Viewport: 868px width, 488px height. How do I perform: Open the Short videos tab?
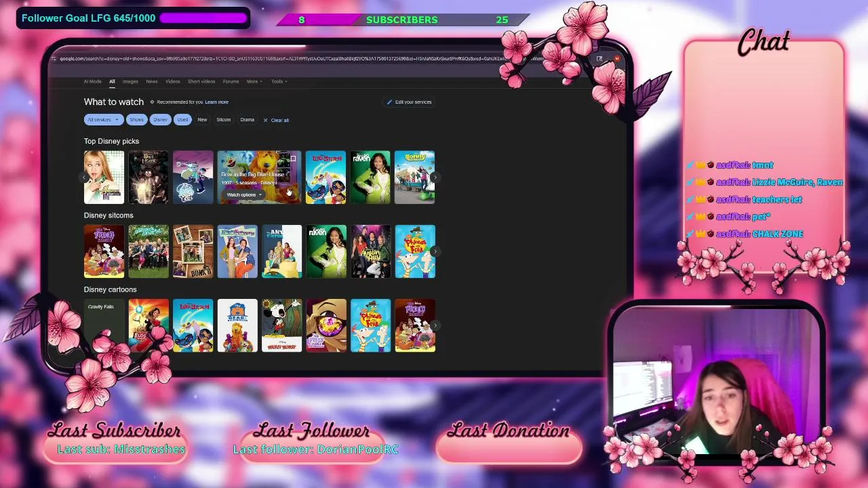[x=201, y=81]
